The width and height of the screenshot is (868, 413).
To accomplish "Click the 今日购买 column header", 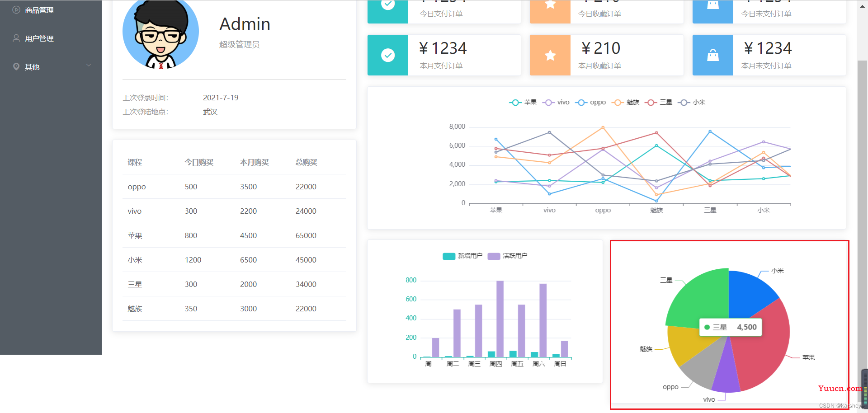I will pos(199,162).
